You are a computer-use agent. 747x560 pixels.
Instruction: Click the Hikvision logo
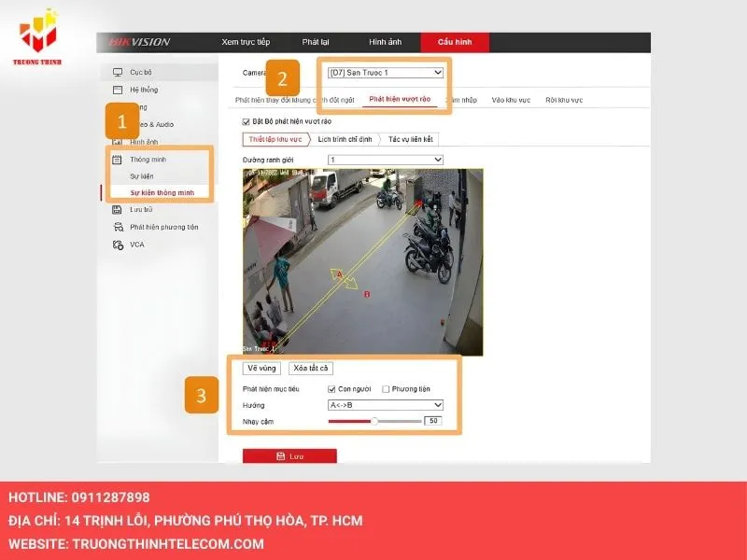[139, 42]
